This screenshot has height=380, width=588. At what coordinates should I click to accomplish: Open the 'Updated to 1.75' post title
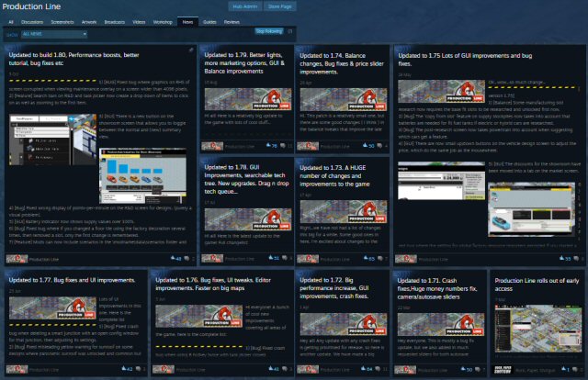click(x=465, y=60)
